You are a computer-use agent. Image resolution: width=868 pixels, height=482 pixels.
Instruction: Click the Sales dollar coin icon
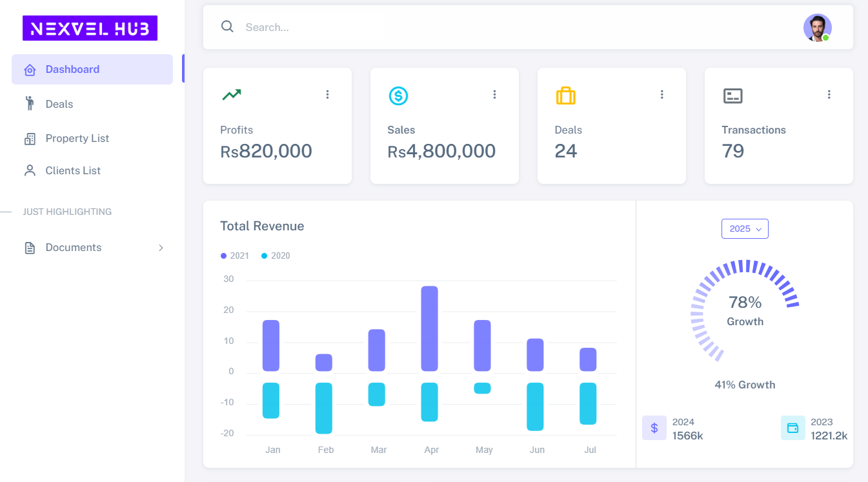coord(398,96)
